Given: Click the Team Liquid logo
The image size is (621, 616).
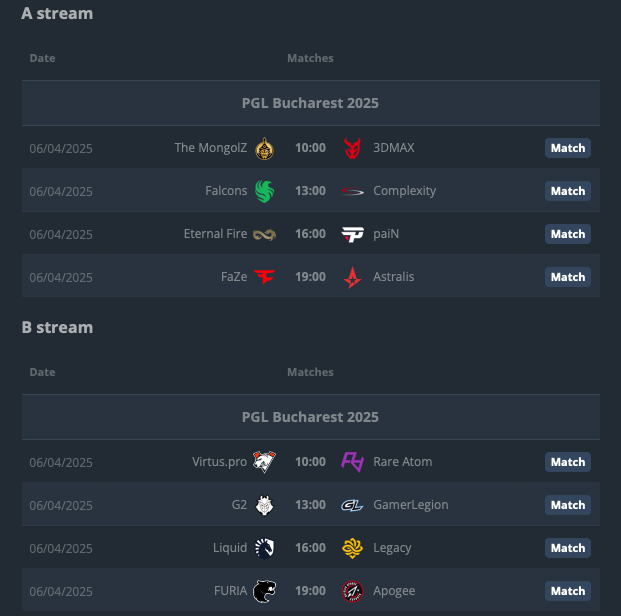Looking at the screenshot, I should pyautogui.click(x=264, y=548).
